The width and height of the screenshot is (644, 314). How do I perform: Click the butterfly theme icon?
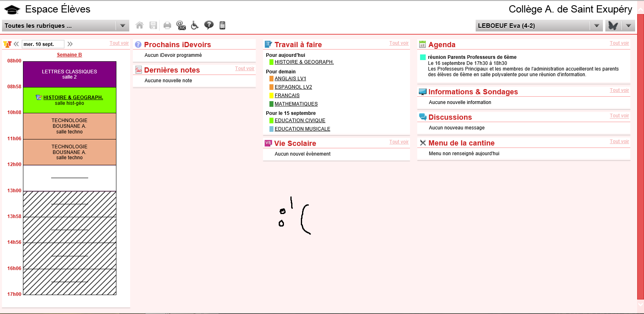[613, 25]
